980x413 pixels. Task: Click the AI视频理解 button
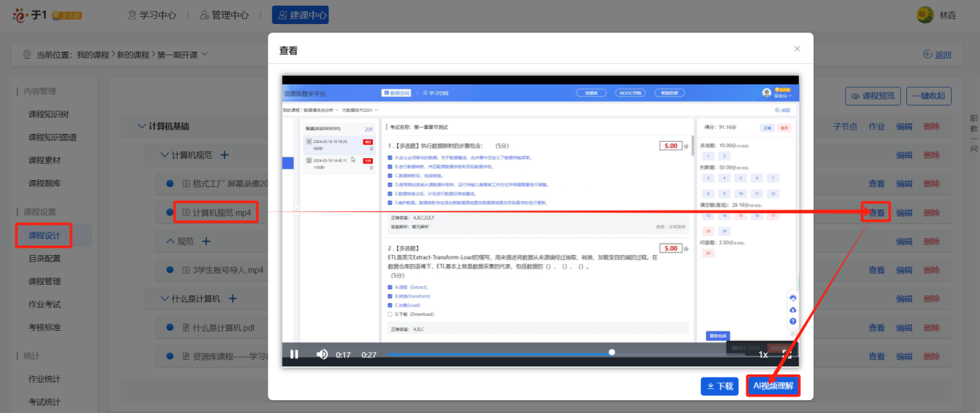[773, 386]
